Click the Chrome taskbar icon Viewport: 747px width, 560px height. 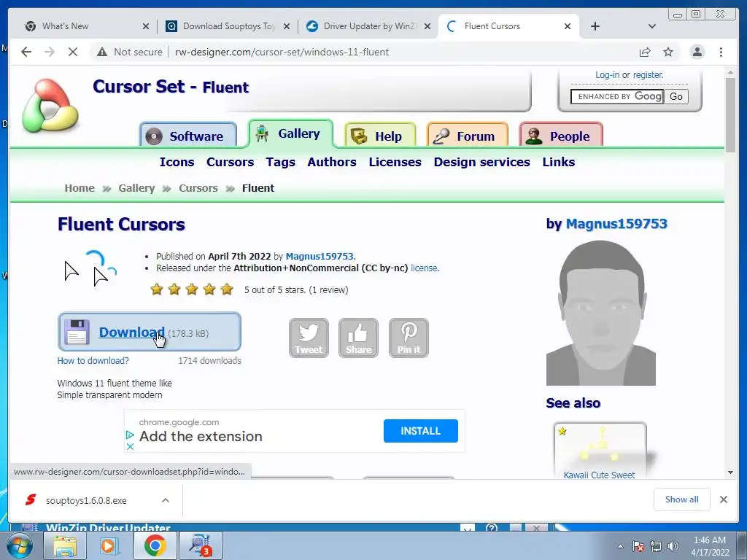pyautogui.click(x=155, y=545)
